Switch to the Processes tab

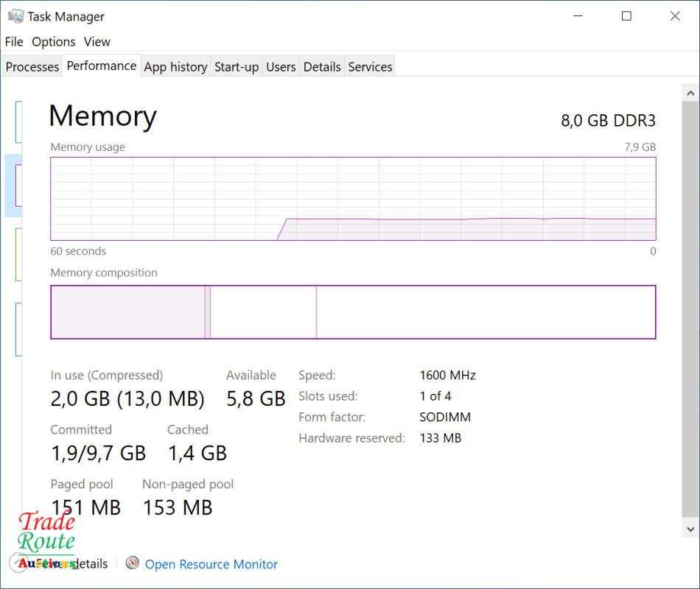coord(32,67)
